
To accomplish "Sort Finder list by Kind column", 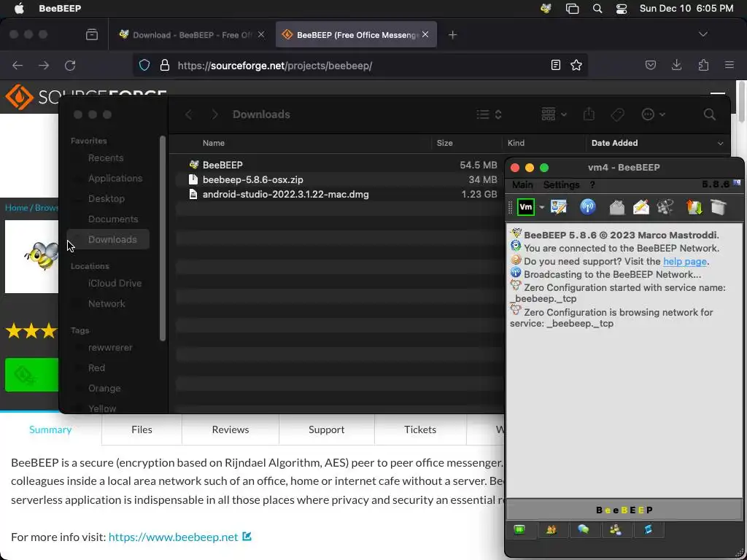I will pyautogui.click(x=516, y=143).
